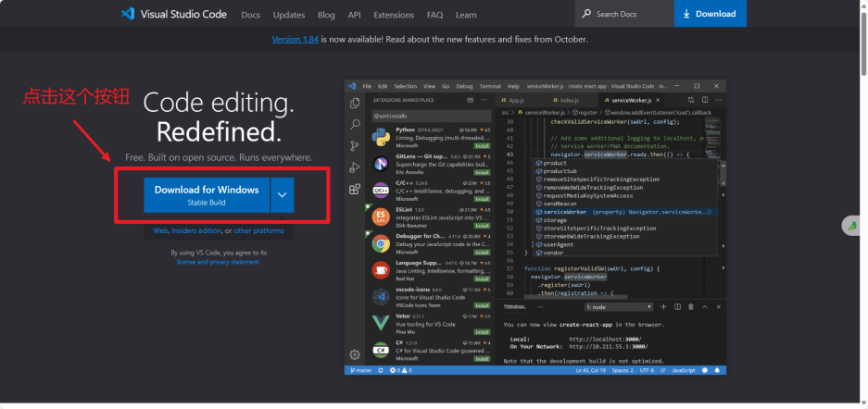Screen dimensions: 868x409
Task: Open the Terminal panel three-dots menu
Action: (541, 307)
